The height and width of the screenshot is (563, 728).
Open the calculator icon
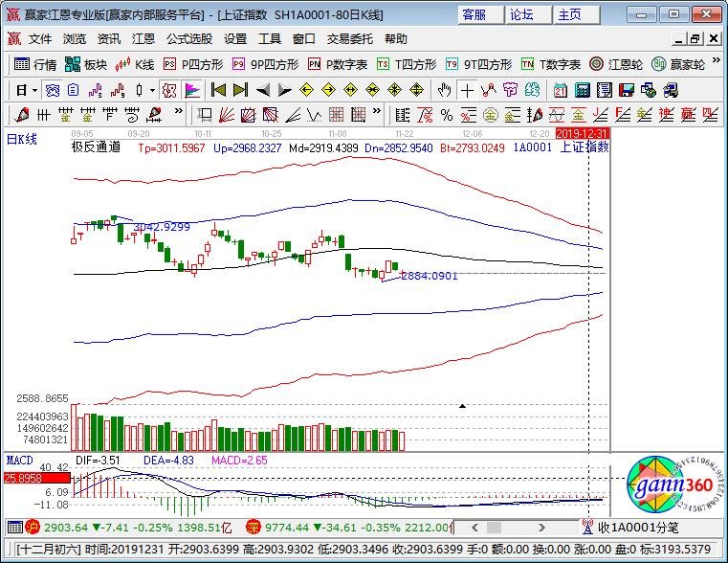pos(583,90)
